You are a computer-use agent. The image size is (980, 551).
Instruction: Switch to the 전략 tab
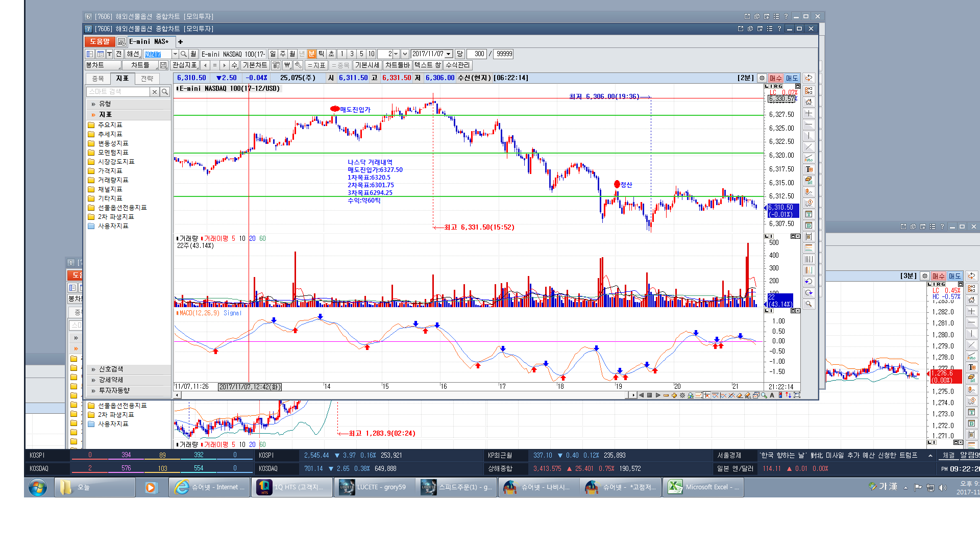[147, 79]
